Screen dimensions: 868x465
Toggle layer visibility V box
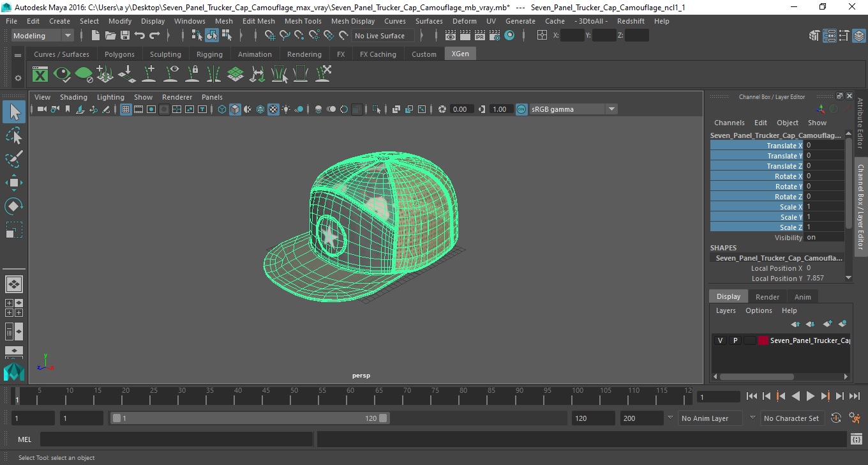[x=720, y=340]
